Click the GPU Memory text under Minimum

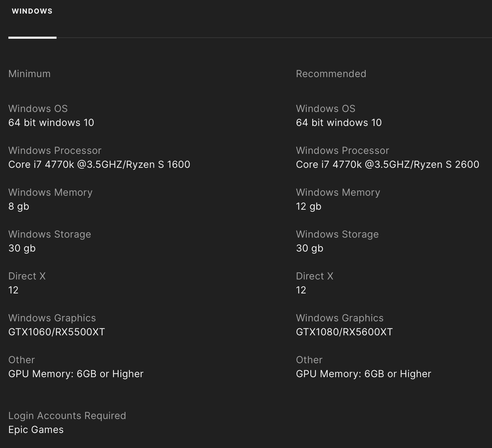point(76,374)
